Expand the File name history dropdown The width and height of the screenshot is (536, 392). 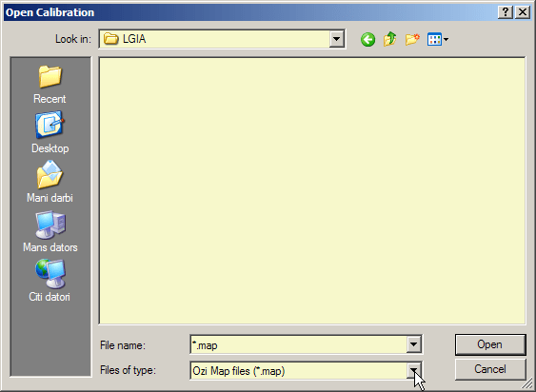point(413,344)
